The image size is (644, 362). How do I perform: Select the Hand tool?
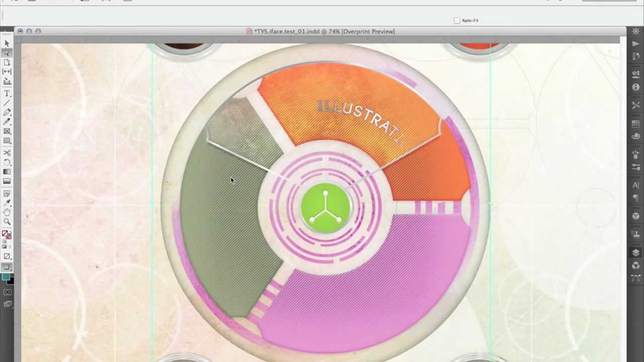(7, 212)
